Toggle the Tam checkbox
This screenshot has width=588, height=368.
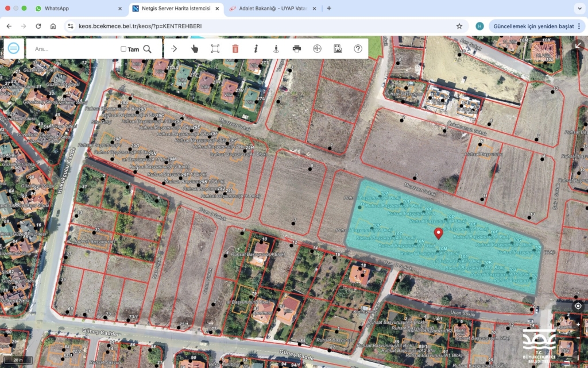[123, 49]
